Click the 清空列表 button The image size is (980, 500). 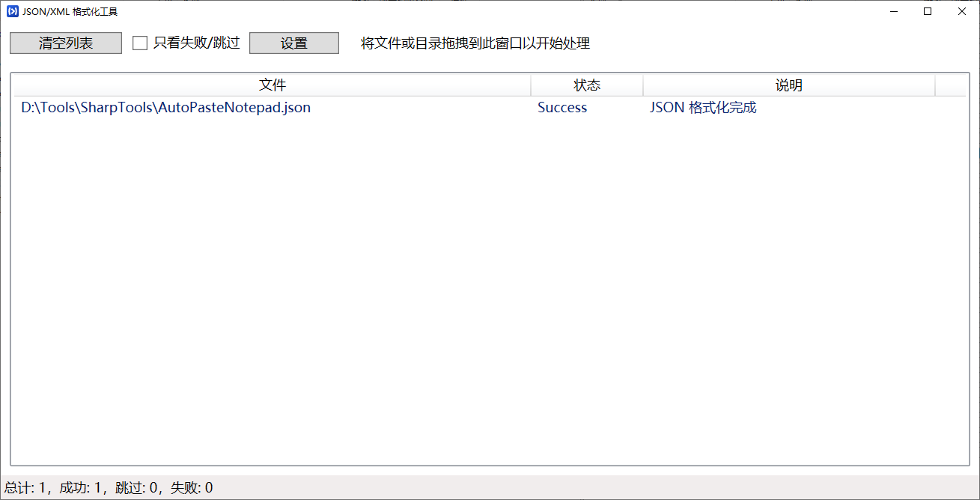(x=66, y=43)
